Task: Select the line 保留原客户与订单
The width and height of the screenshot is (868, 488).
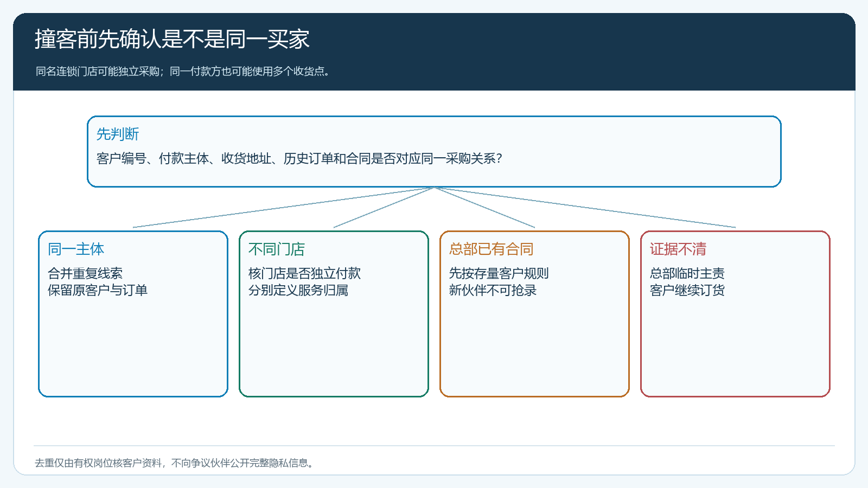Action: click(x=98, y=290)
